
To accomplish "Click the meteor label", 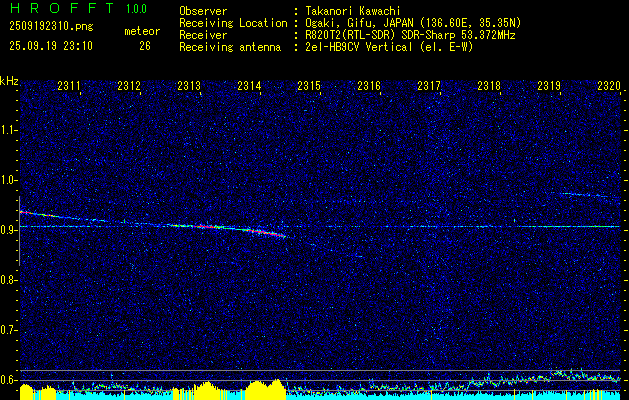I will pos(142,31).
